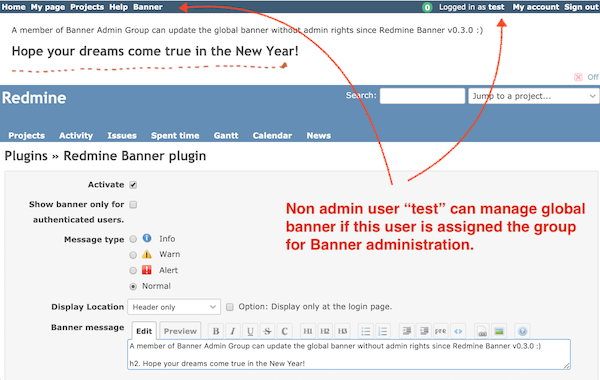Apply underline formatting in the banner editor
600x380 pixels.
[250, 331]
